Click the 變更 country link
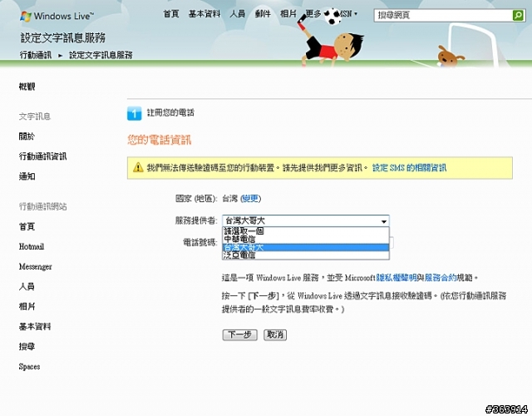The image size is (532, 416). pyautogui.click(x=250, y=199)
